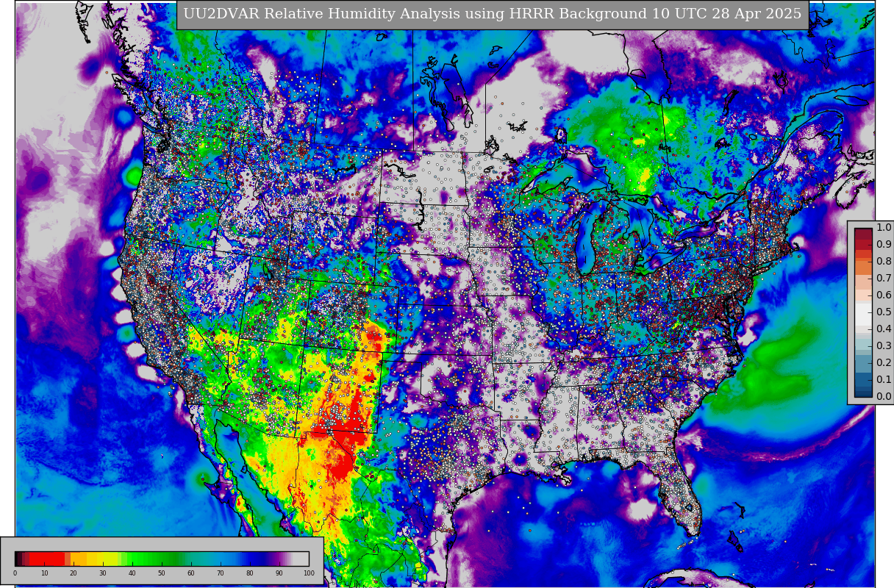Image resolution: width=894 pixels, height=588 pixels.
Task: Click the 100 tick on humidity colorbar
Action: click(x=309, y=573)
